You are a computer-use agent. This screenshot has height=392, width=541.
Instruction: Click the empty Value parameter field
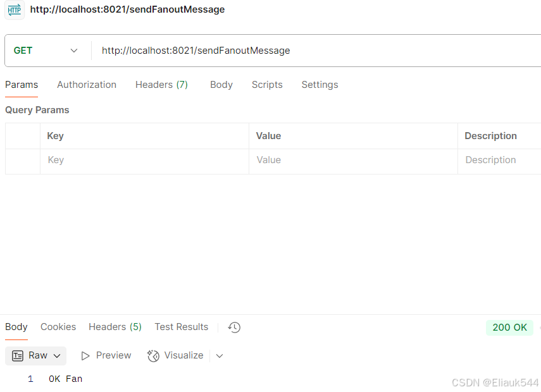353,161
